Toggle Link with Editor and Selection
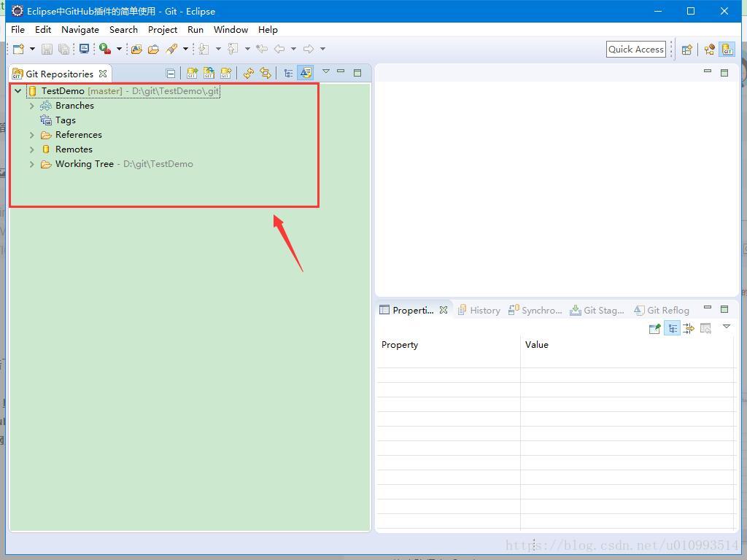The width and height of the screenshot is (747, 560). point(266,73)
